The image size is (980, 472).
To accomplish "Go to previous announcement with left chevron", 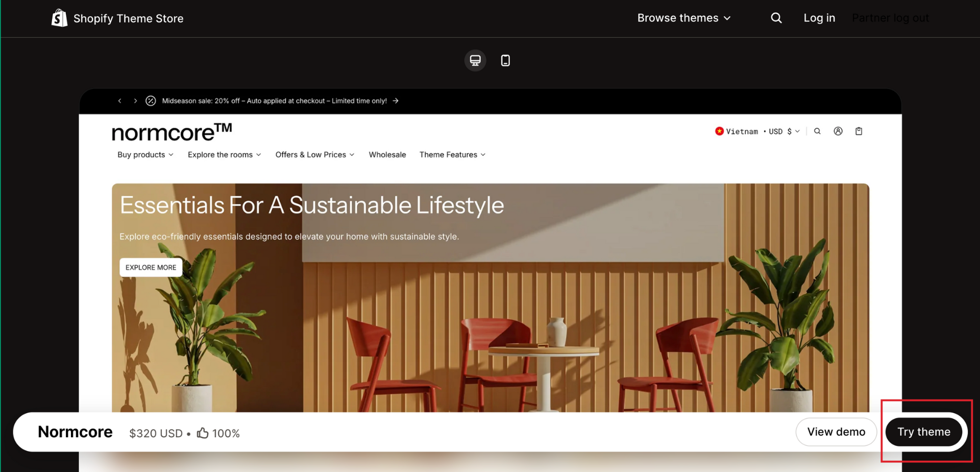I will (x=119, y=101).
